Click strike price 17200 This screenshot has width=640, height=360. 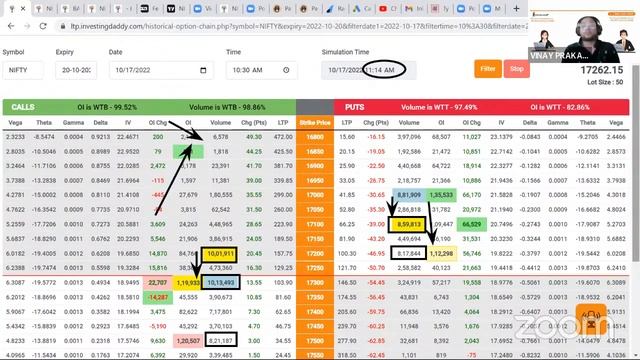point(315,253)
